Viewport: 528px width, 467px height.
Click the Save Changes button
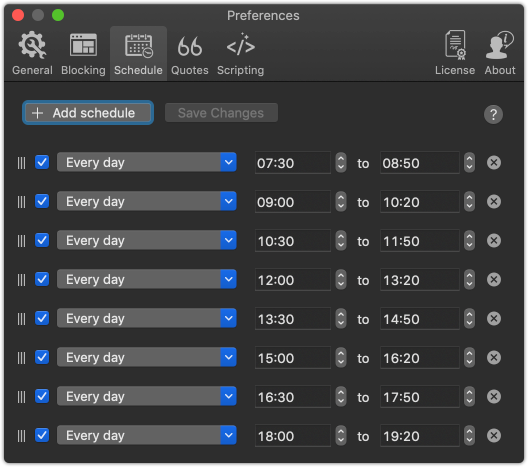(x=221, y=113)
